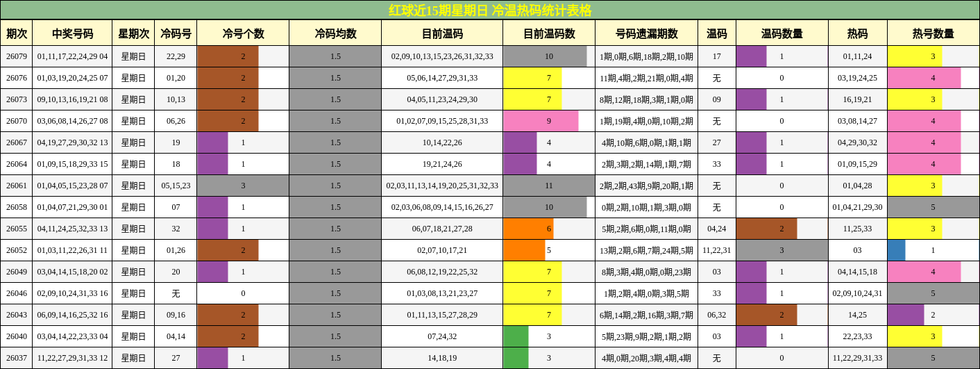This screenshot has width=980, height=369.
Task: Click warm quantity bar in row 26052
Action: (x=782, y=250)
